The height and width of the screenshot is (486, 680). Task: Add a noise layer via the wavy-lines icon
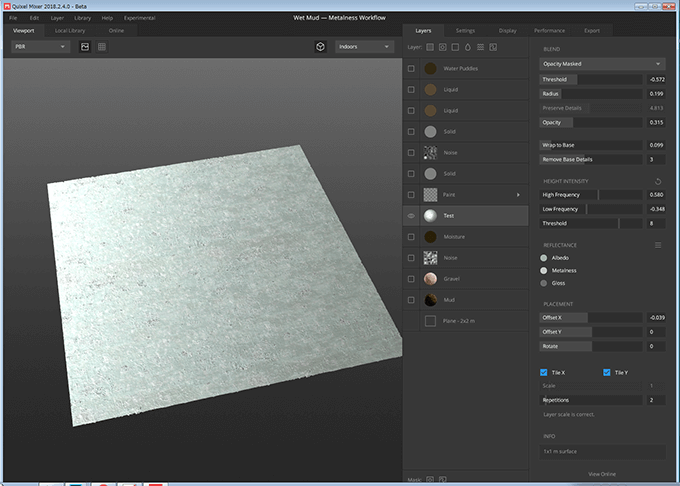pyautogui.click(x=481, y=47)
